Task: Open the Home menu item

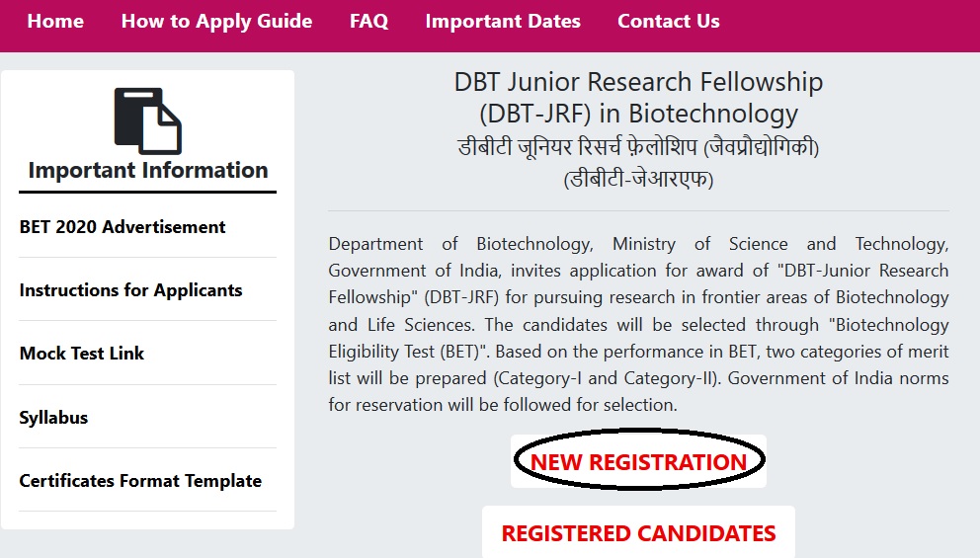Action: pos(55,22)
